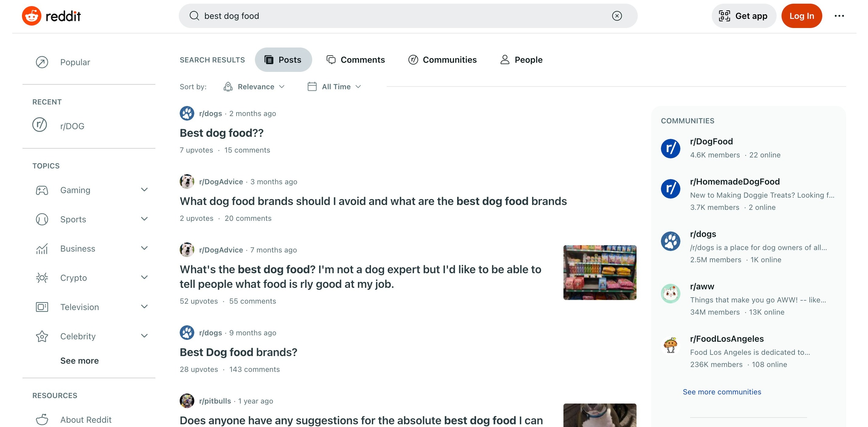This screenshot has width=868, height=427.
Task: Open the three-dot overflow menu
Action: pyautogui.click(x=839, y=16)
